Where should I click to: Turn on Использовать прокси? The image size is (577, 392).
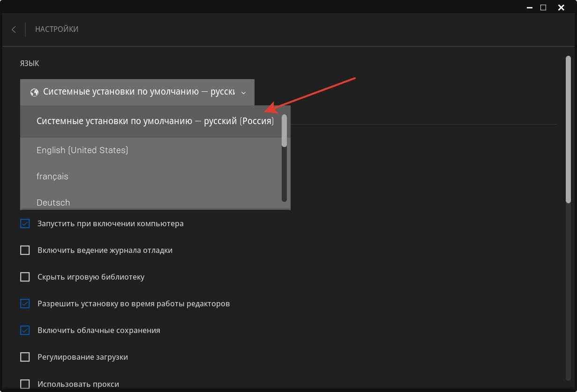25,384
